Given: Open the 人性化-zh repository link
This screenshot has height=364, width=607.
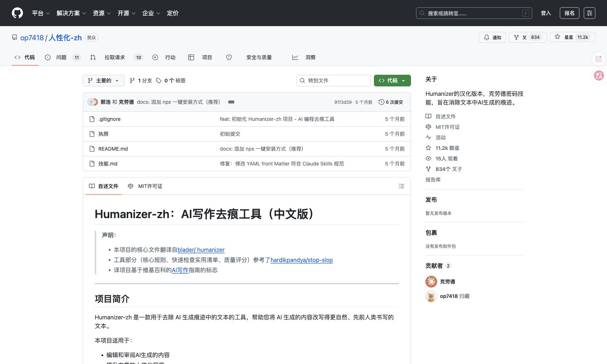Looking at the screenshot, I should (65, 38).
